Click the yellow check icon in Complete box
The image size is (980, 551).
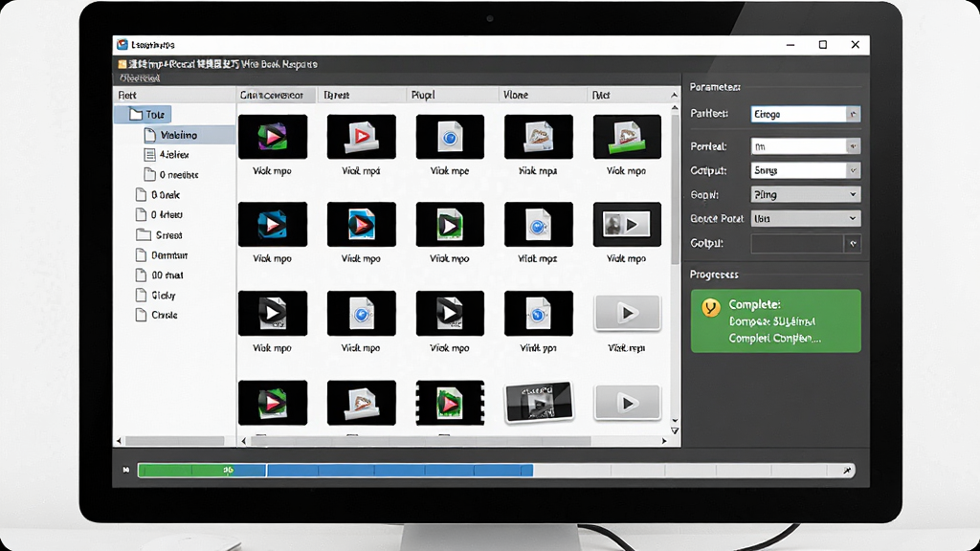pos(711,307)
